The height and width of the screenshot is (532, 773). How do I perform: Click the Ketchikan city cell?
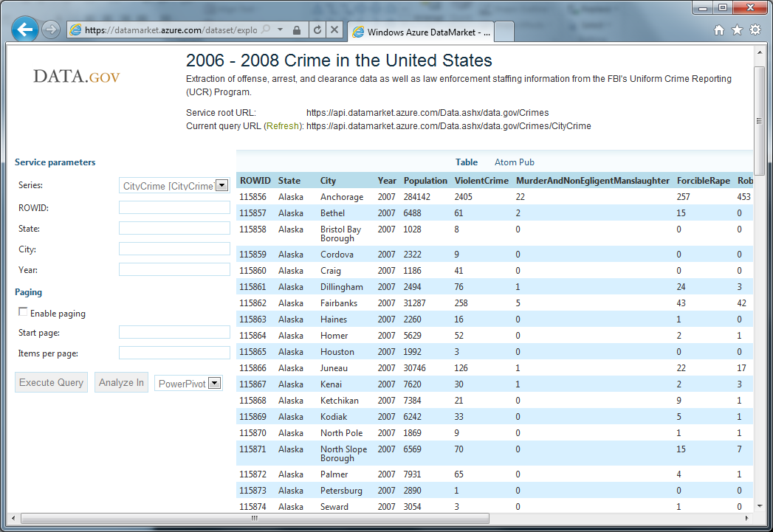[340, 401]
